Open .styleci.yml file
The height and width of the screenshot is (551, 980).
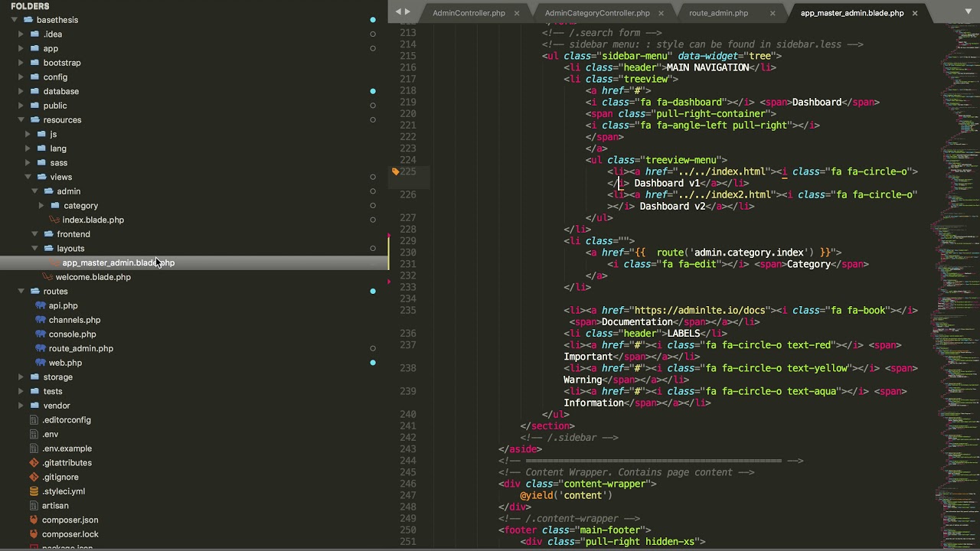point(64,491)
